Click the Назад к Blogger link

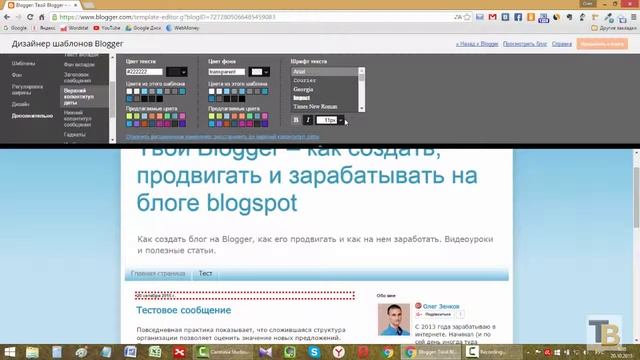click(x=477, y=44)
